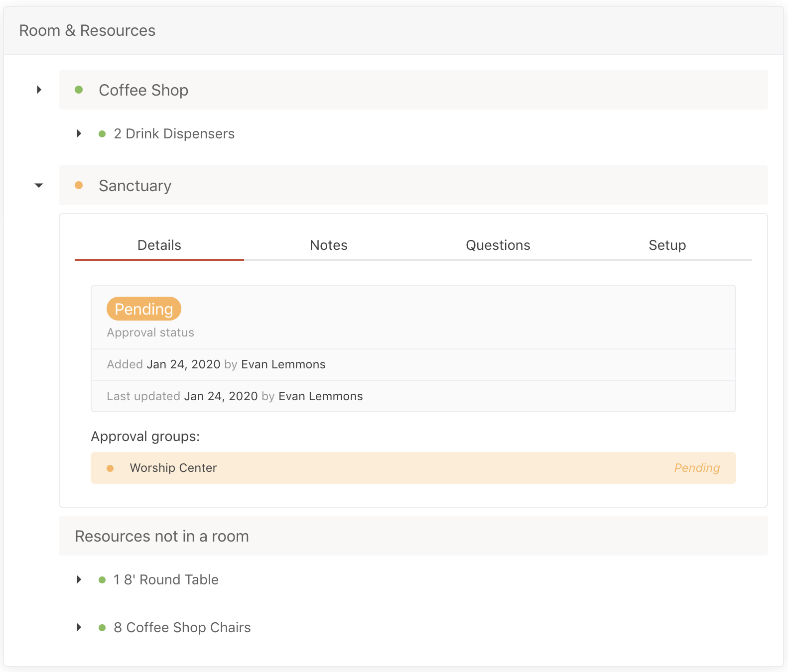Click the Coffee Shop room title
The width and height of the screenshot is (788, 672).
pyautogui.click(x=143, y=90)
